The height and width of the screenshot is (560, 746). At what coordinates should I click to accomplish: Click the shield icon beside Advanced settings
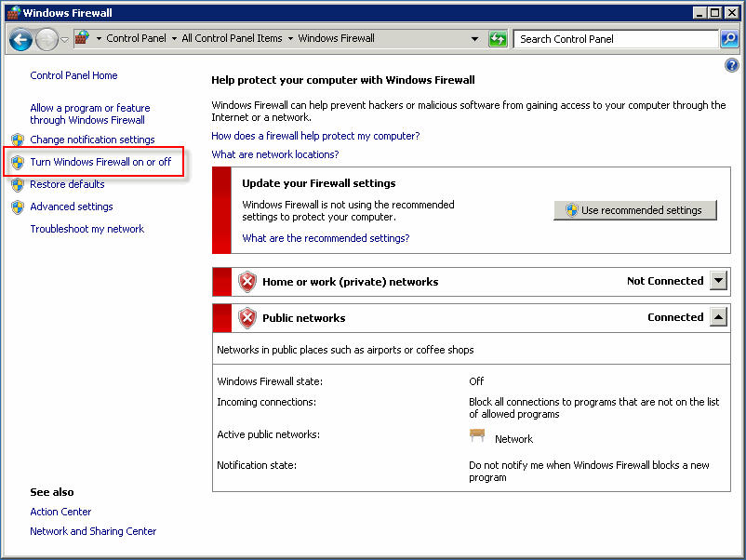19,207
